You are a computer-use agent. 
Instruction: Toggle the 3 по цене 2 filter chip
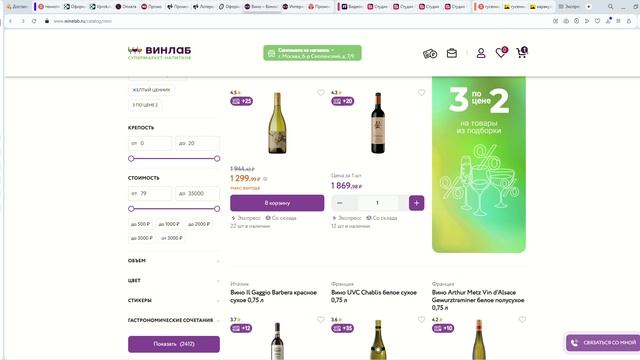145,105
